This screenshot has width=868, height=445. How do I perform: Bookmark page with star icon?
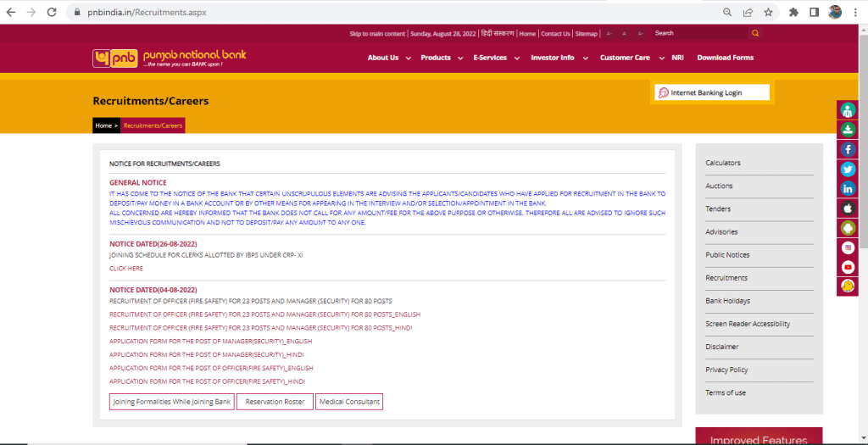(768, 12)
